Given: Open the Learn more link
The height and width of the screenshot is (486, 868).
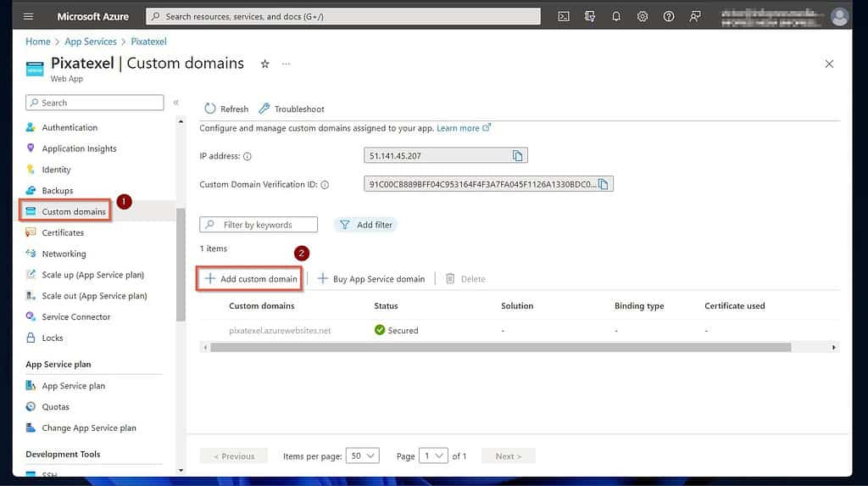Looking at the screenshot, I should click(x=464, y=128).
